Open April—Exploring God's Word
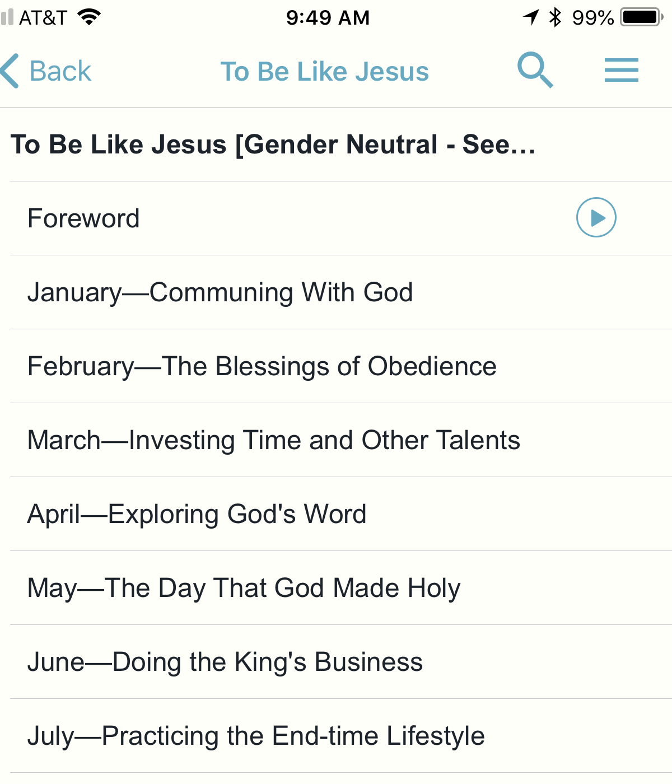 (x=341, y=514)
